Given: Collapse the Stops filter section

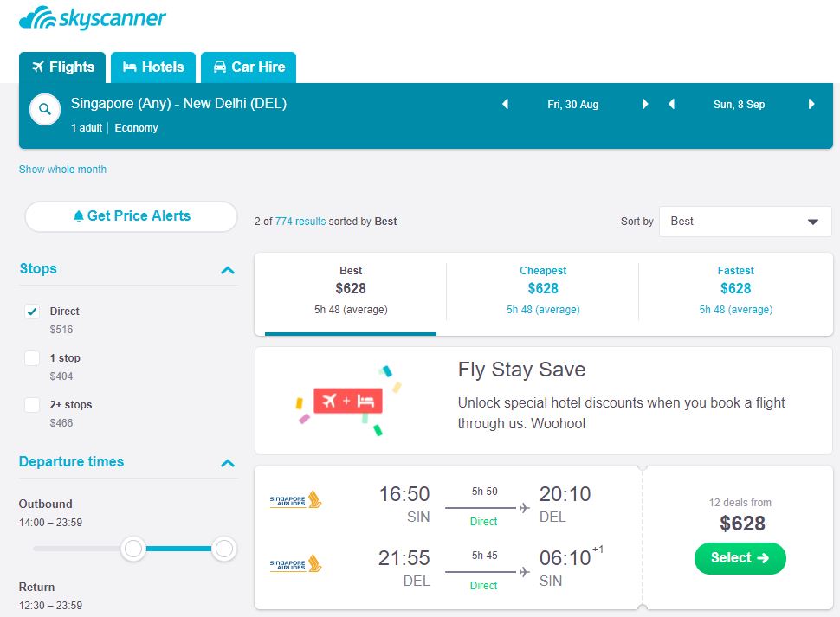Looking at the screenshot, I should [x=228, y=270].
